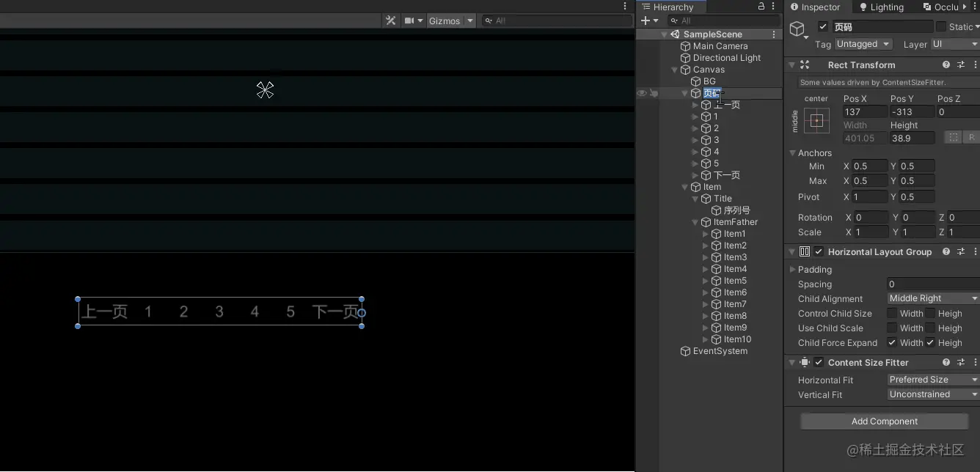Image resolution: width=980 pixels, height=472 pixels.
Task: Toggle the Static checkbox
Action: pos(940,27)
